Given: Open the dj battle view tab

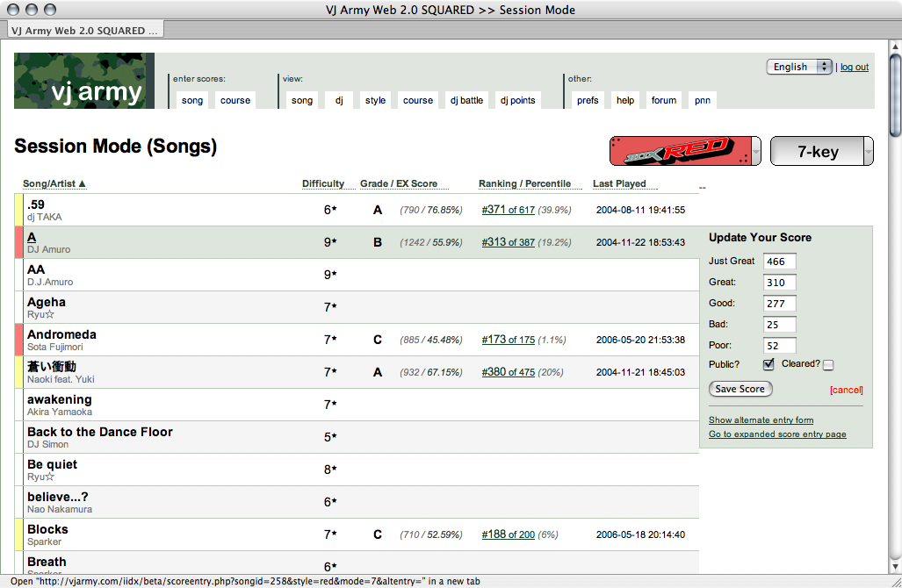Looking at the screenshot, I should coord(466,100).
